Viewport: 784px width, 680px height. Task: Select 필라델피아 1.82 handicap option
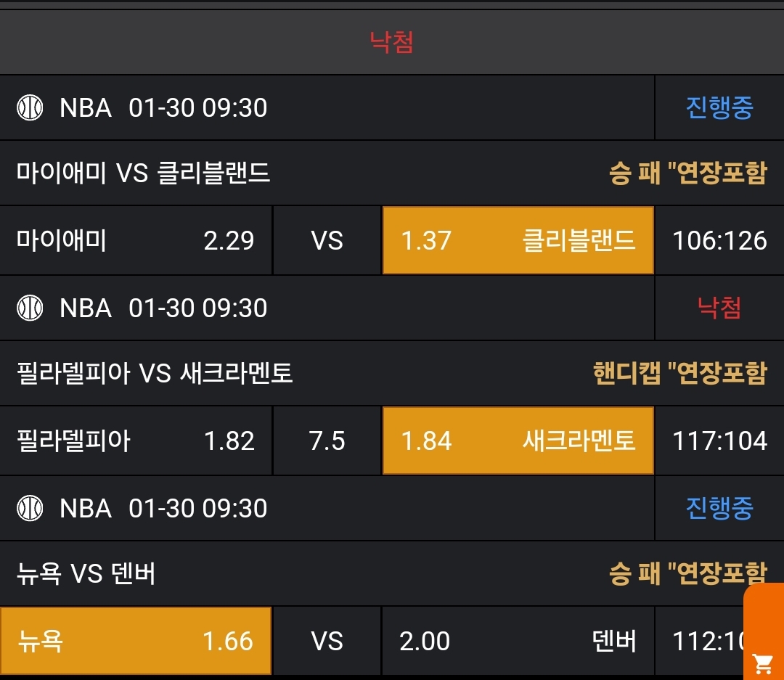[136, 441]
